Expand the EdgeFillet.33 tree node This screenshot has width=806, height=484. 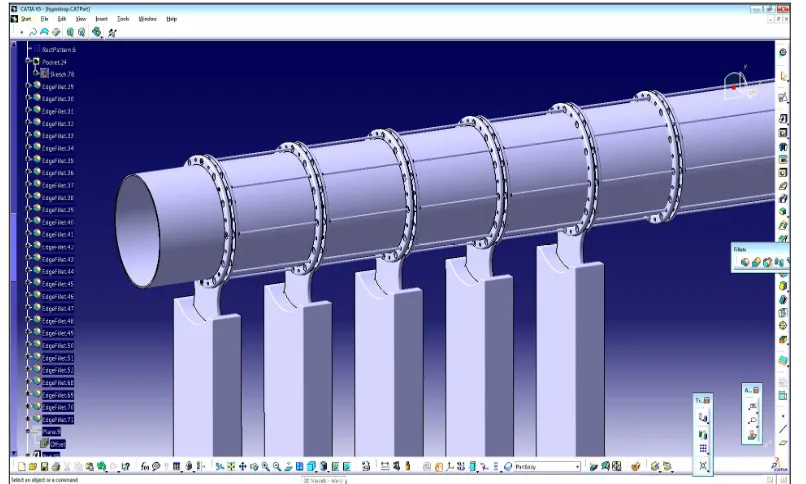(28, 135)
